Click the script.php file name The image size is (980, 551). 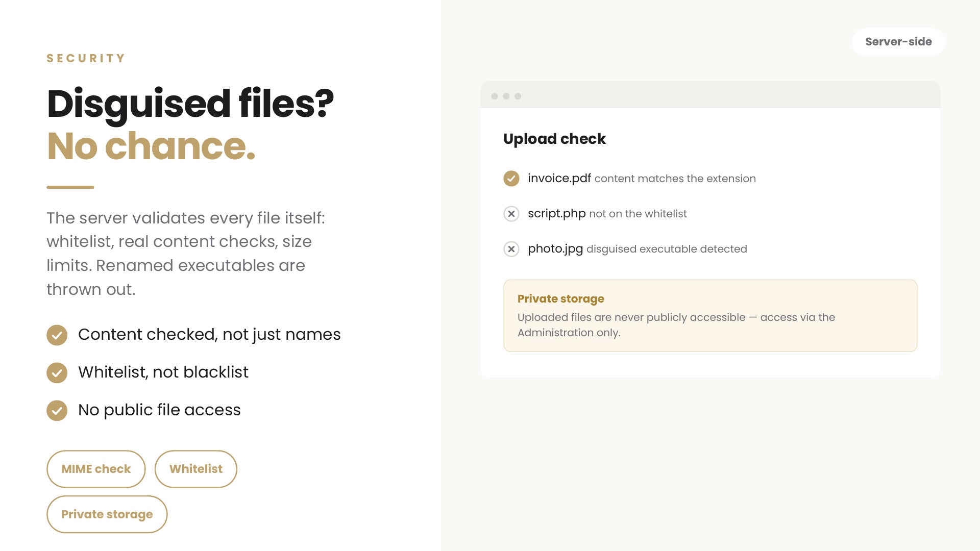pos(556,214)
